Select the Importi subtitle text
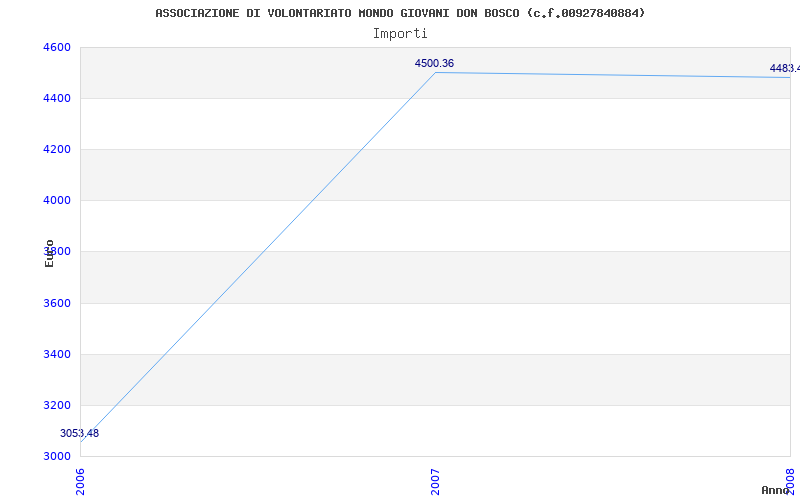This screenshot has height=500, width=800. click(400, 34)
